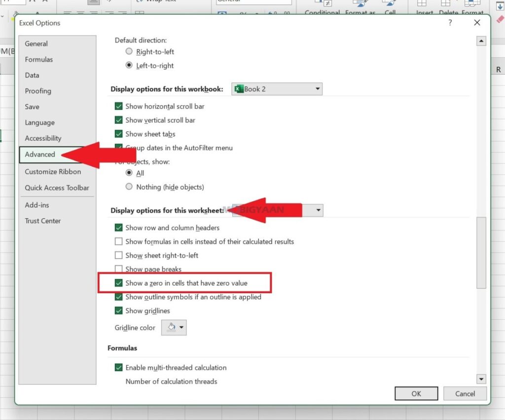Click the scroll down arrow in options pane

481,379
